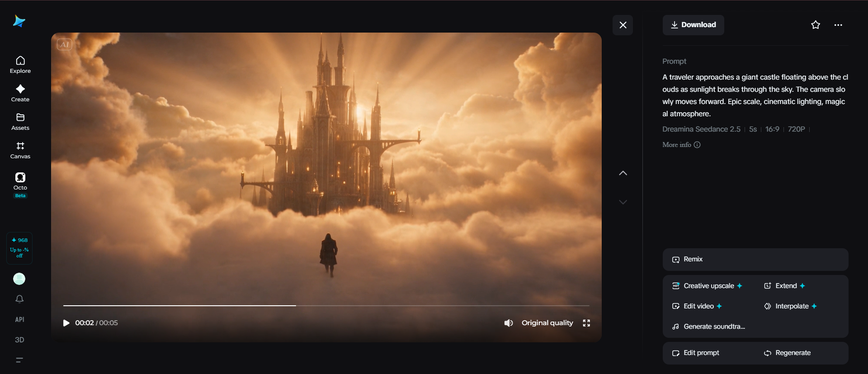The height and width of the screenshot is (374, 868).
Task: Seek on the video progress bar
Action: tap(326, 306)
